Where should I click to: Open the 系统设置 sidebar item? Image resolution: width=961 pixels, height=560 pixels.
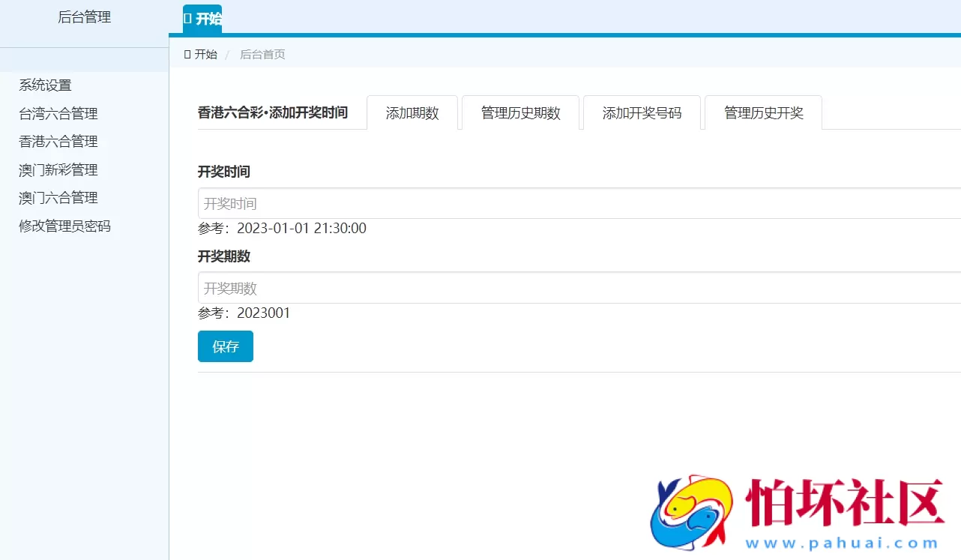pyautogui.click(x=44, y=85)
